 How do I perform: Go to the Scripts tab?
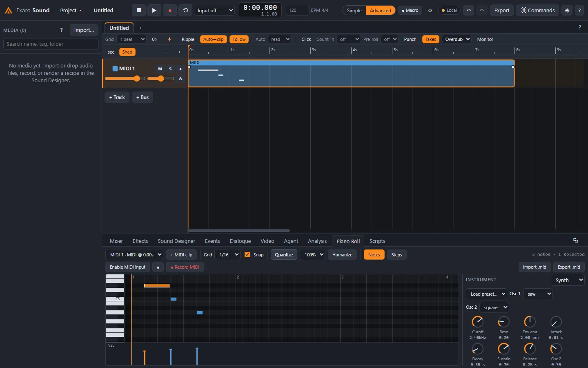(377, 241)
